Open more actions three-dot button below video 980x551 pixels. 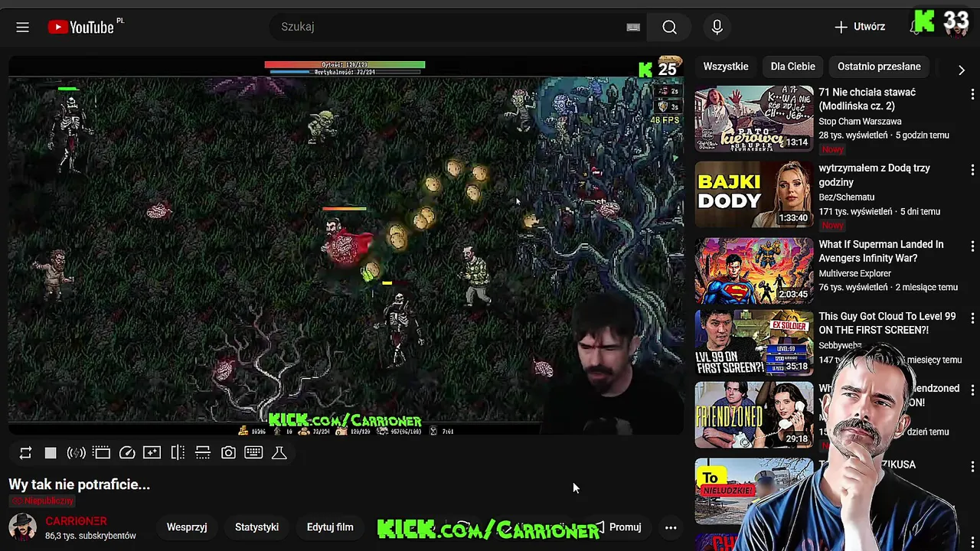pos(671,527)
